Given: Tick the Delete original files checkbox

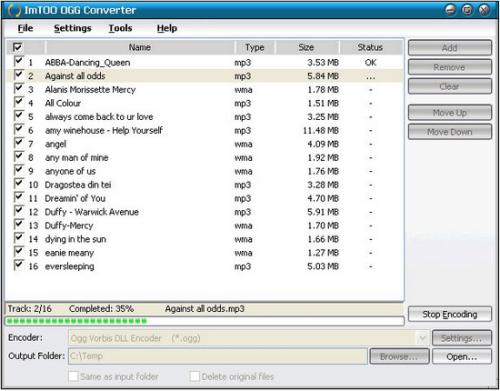Looking at the screenshot, I should coord(194,376).
